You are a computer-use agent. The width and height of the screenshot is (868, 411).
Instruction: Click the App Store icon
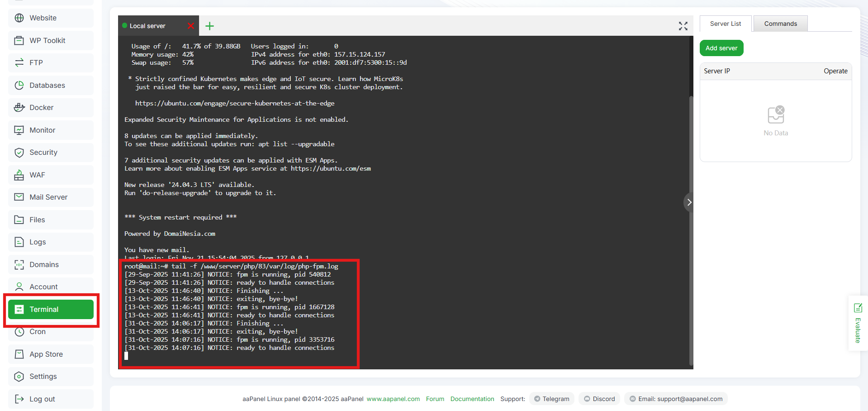[19, 354]
